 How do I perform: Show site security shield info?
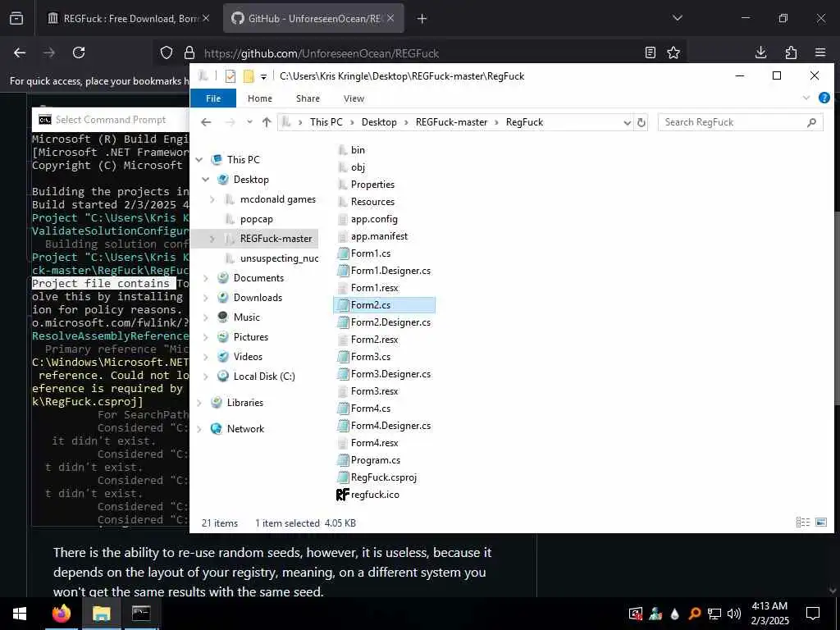click(167, 52)
